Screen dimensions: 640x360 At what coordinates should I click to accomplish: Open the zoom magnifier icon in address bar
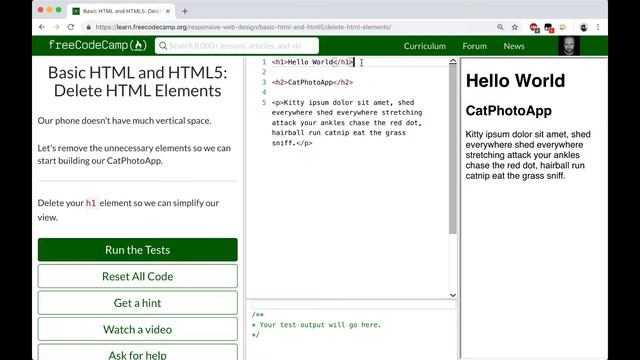(500, 27)
